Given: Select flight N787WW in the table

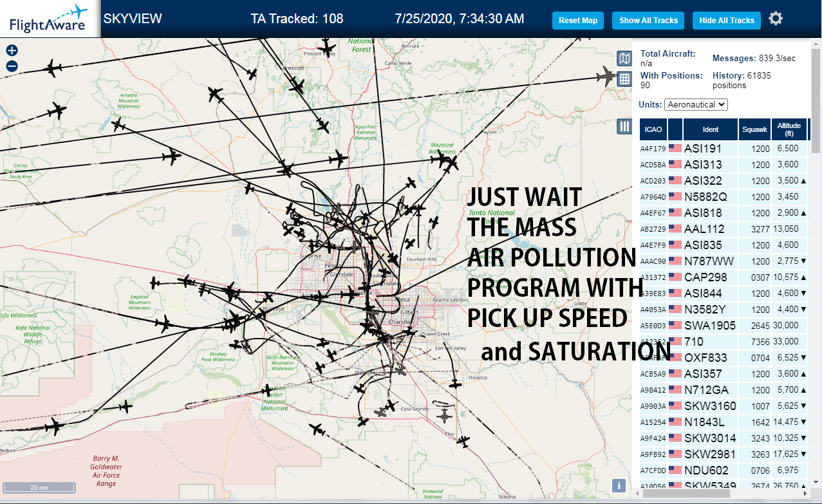Looking at the screenshot, I should [x=709, y=261].
